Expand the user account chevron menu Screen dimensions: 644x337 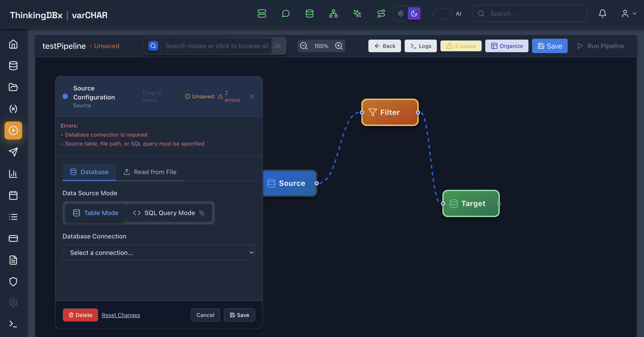coord(635,13)
